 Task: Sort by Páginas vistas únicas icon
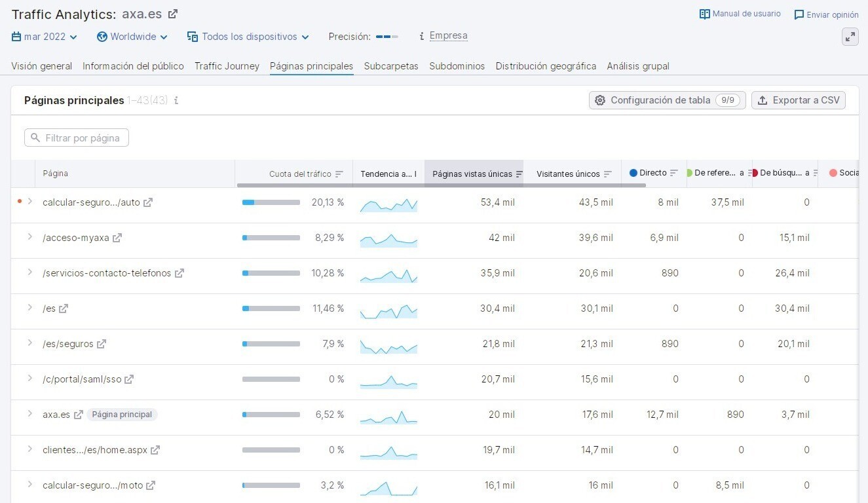519,174
